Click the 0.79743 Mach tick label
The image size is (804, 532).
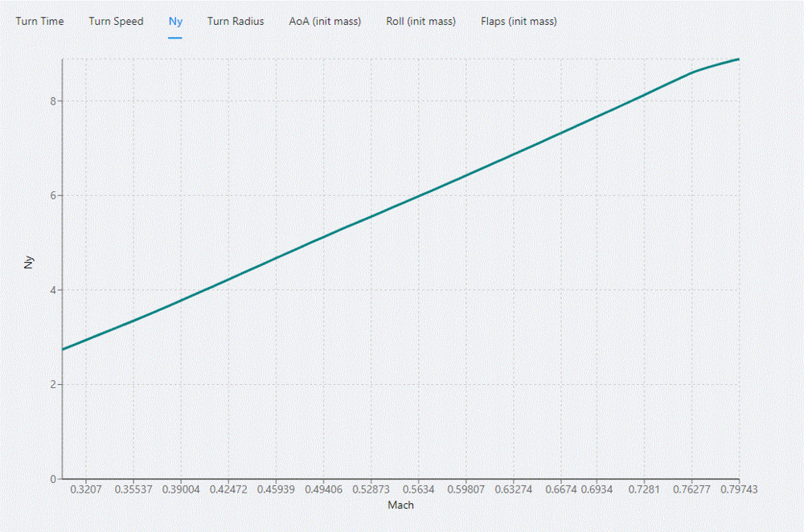click(x=739, y=489)
